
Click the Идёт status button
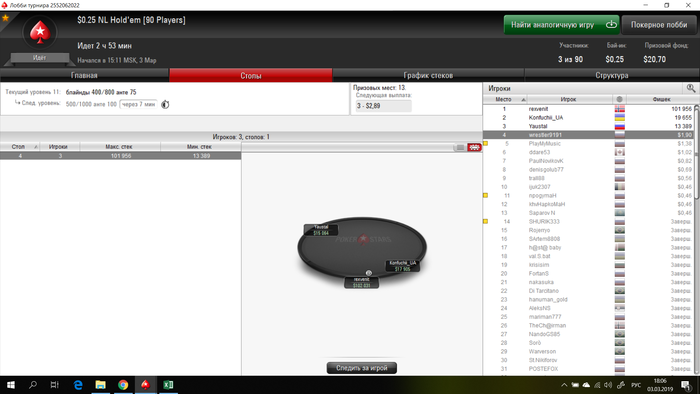(39, 58)
